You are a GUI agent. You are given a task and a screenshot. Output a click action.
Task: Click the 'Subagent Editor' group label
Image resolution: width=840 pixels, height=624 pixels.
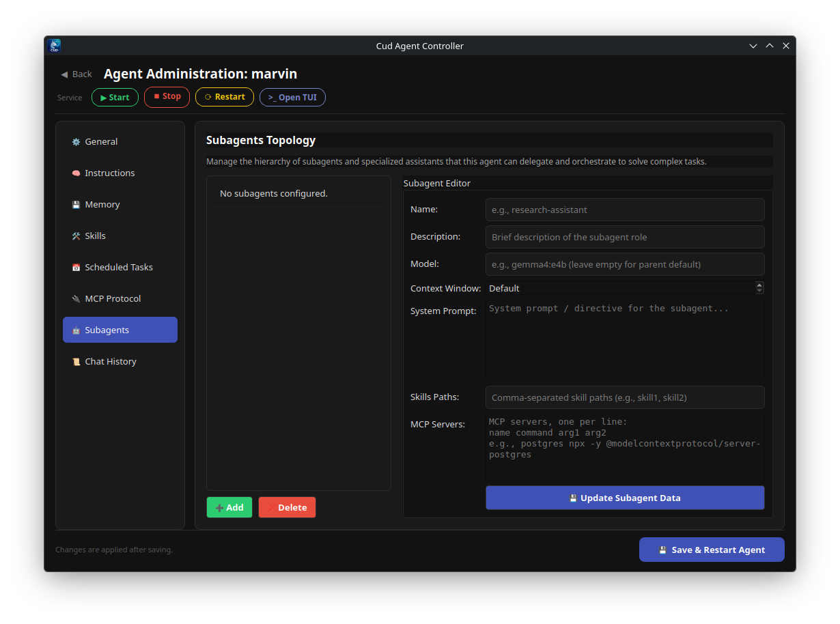(x=437, y=183)
